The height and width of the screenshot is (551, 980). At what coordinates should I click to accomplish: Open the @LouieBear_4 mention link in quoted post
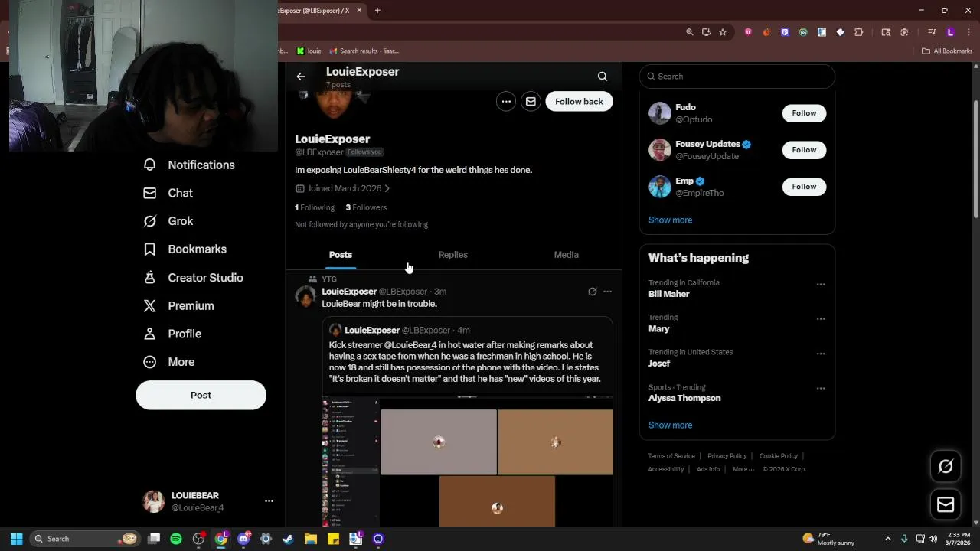coord(410,345)
